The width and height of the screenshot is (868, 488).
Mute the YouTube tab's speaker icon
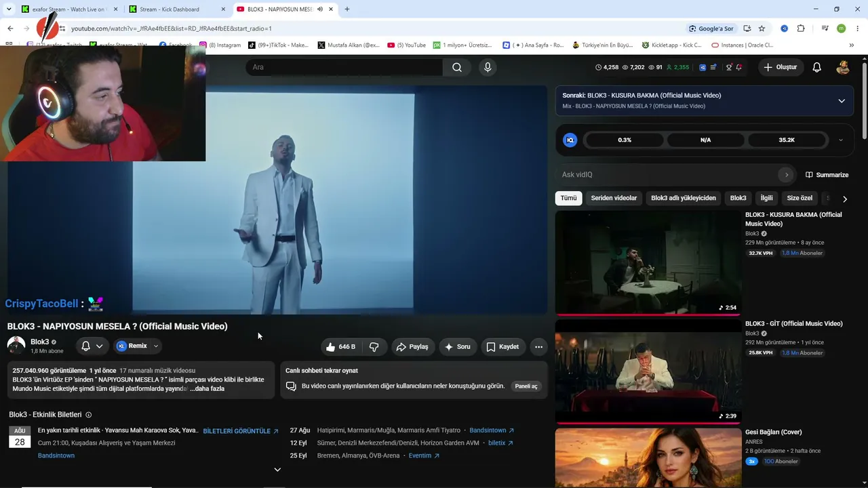(x=320, y=9)
